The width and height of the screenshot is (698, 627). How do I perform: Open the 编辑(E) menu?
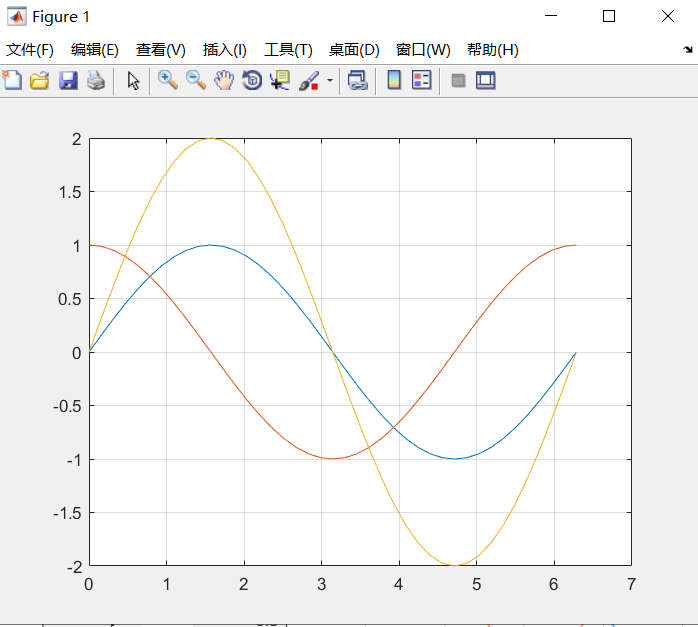pos(95,50)
